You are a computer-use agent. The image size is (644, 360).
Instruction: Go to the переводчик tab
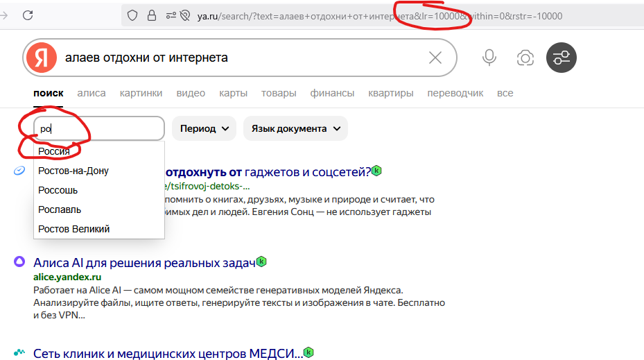(x=455, y=93)
